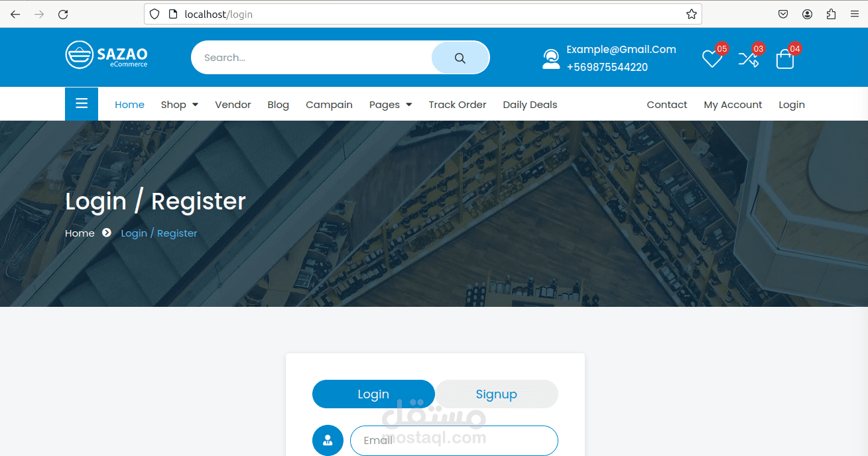The image size is (868, 456).
Task: Click the compare 03 badge
Action: click(x=759, y=48)
